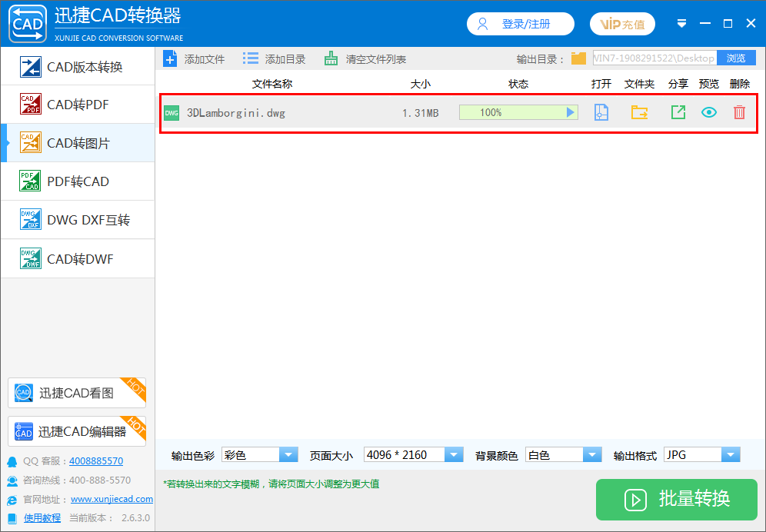This screenshot has width=766, height=532.
Task: Switch to CAD转PDF mode
Action: click(78, 105)
